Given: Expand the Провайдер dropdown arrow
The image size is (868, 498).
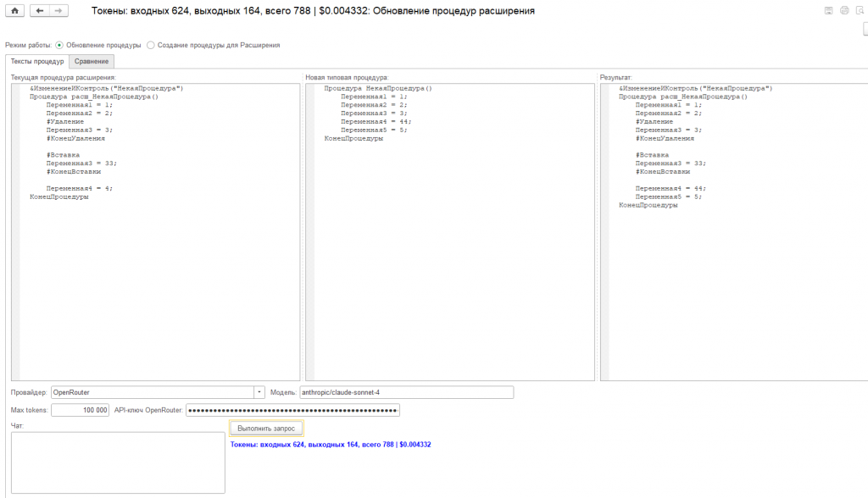Looking at the screenshot, I should tap(259, 392).
